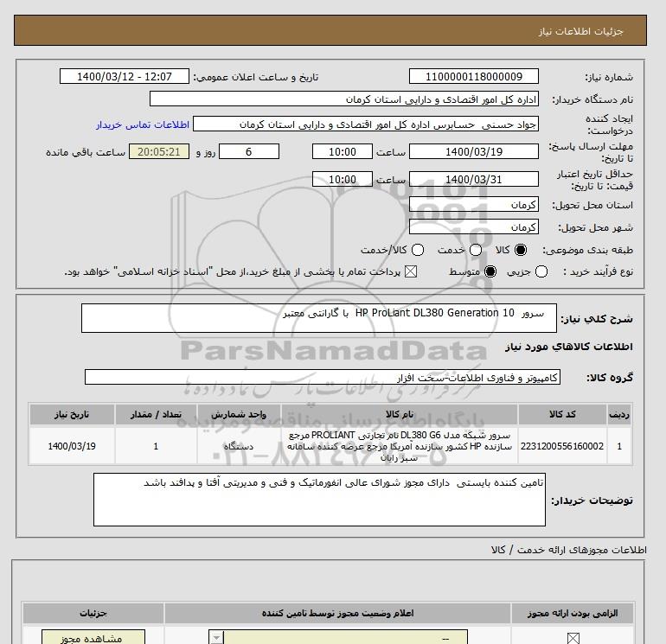Click the تعداد / مقدار column header
Screen dimensions: 666x644
coord(156,414)
